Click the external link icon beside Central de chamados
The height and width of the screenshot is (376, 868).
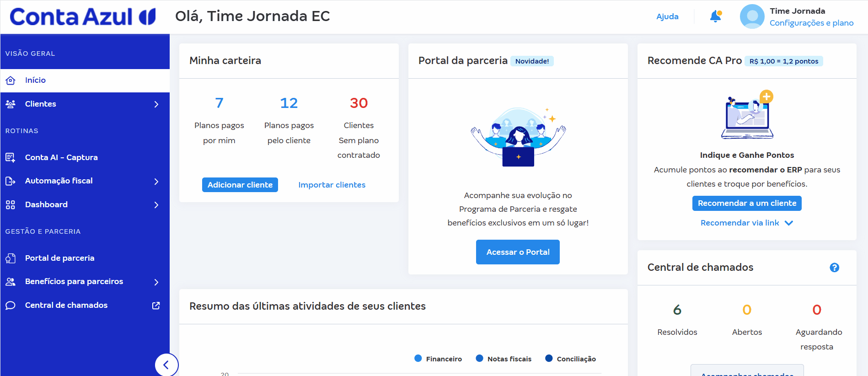[156, 305]
